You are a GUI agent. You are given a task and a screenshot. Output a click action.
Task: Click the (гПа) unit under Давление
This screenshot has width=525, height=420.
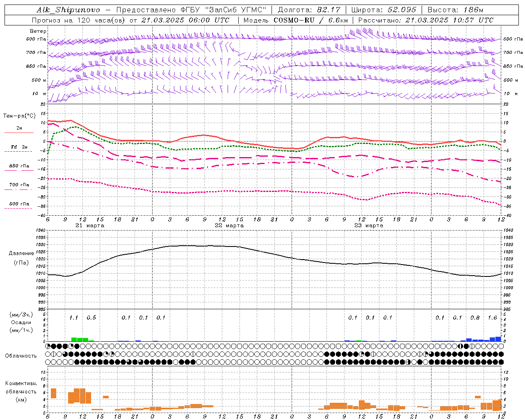pyautogui.click(x=21, y=262)
